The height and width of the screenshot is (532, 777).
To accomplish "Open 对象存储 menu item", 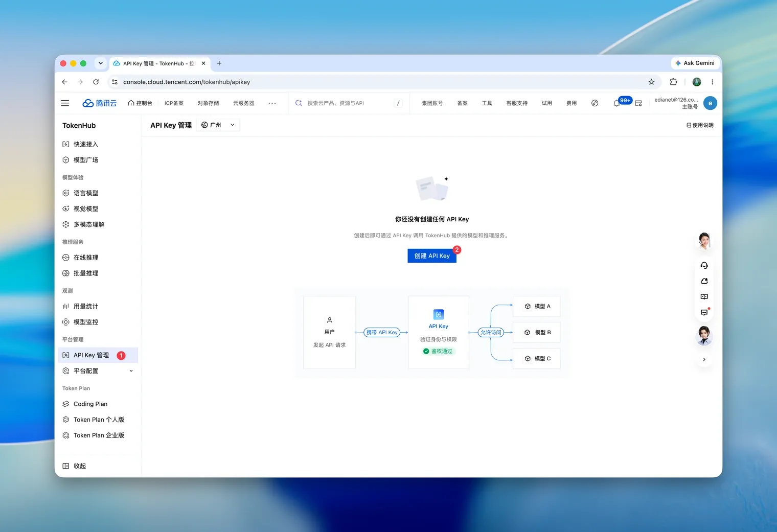I will coord(209,103).
